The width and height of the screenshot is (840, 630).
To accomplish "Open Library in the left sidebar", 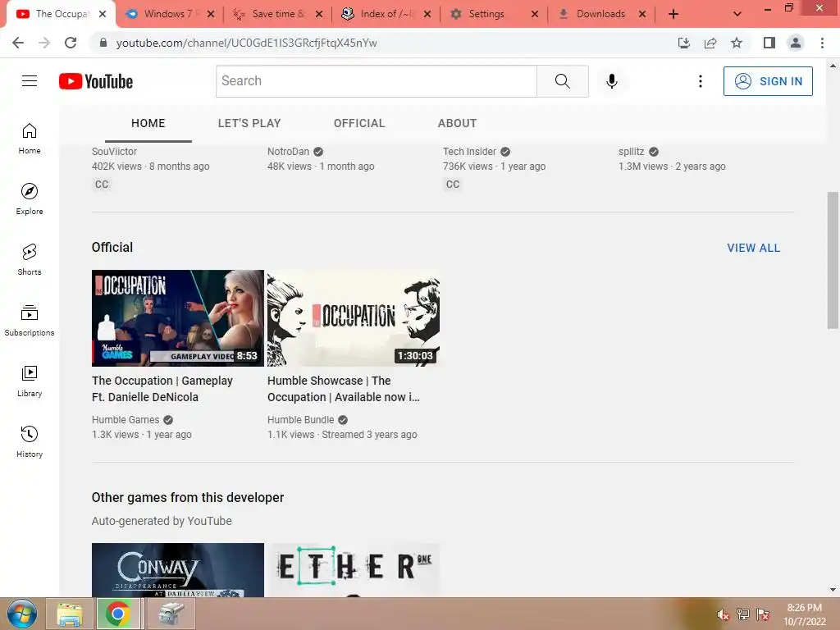I will tap(30, 381).
